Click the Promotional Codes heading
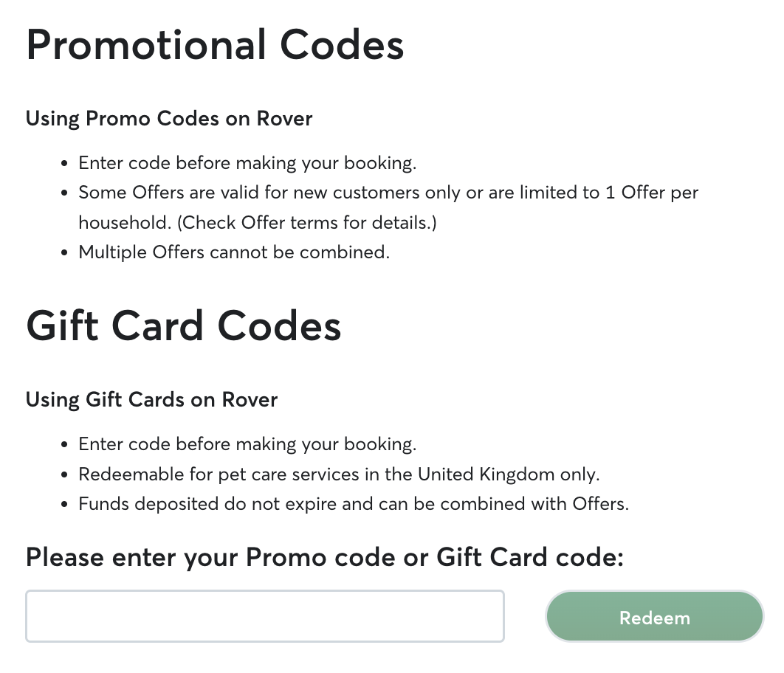 click(x=215, y=45)
